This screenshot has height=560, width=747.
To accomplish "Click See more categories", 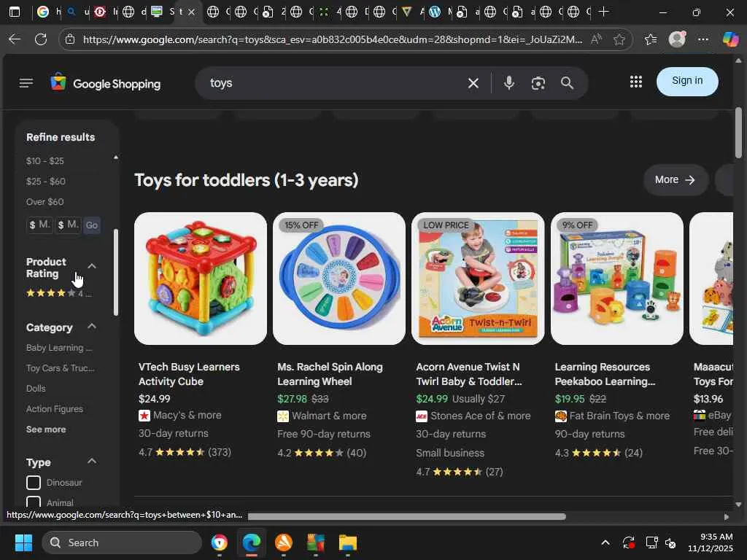I will (46, 429).
